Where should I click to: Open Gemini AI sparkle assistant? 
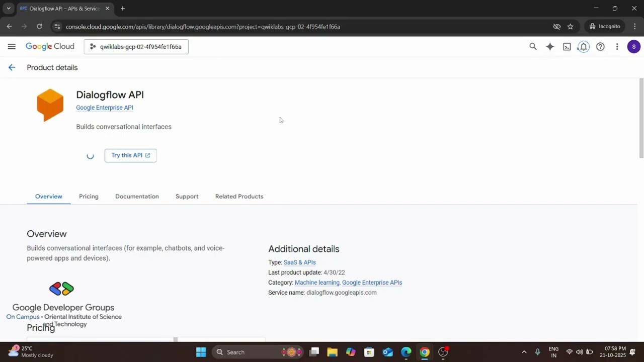click(550, 47)
